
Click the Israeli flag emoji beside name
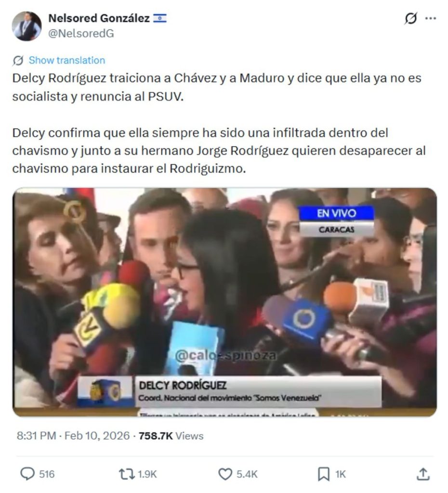tap(160, 19)
